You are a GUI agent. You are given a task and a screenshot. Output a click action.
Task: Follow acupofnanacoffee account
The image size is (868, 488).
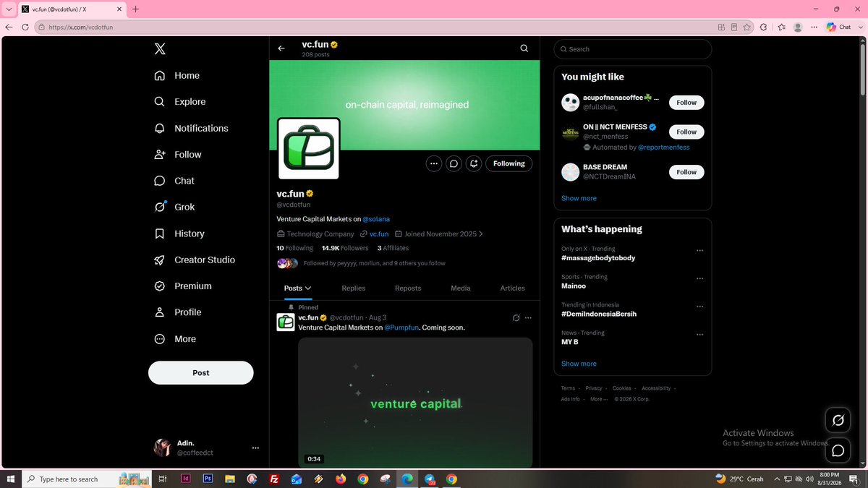(x=686, y=103)
